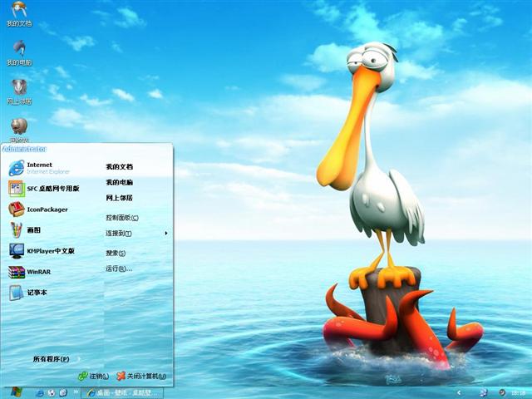Click the second quick launch icon

click(52, 393)
